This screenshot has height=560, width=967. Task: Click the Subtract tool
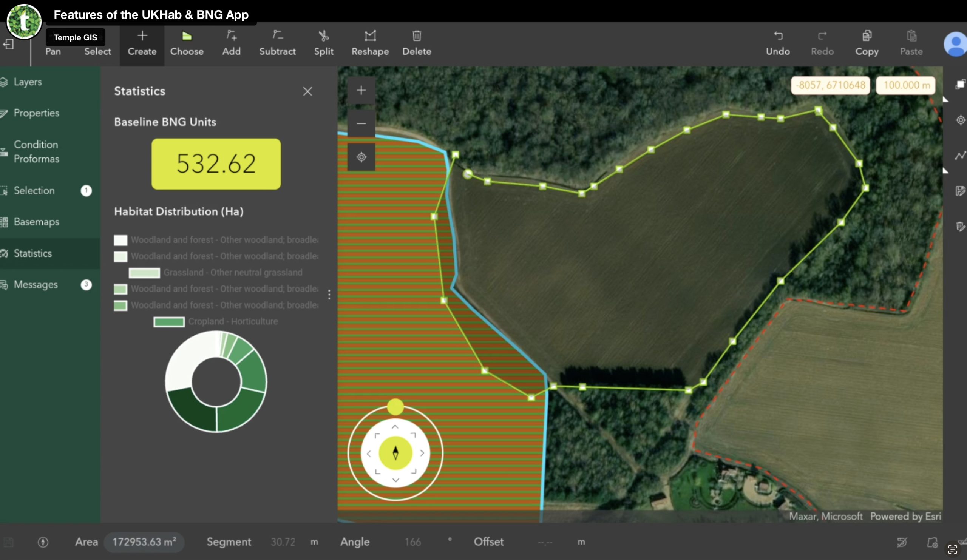click(277, 42)
